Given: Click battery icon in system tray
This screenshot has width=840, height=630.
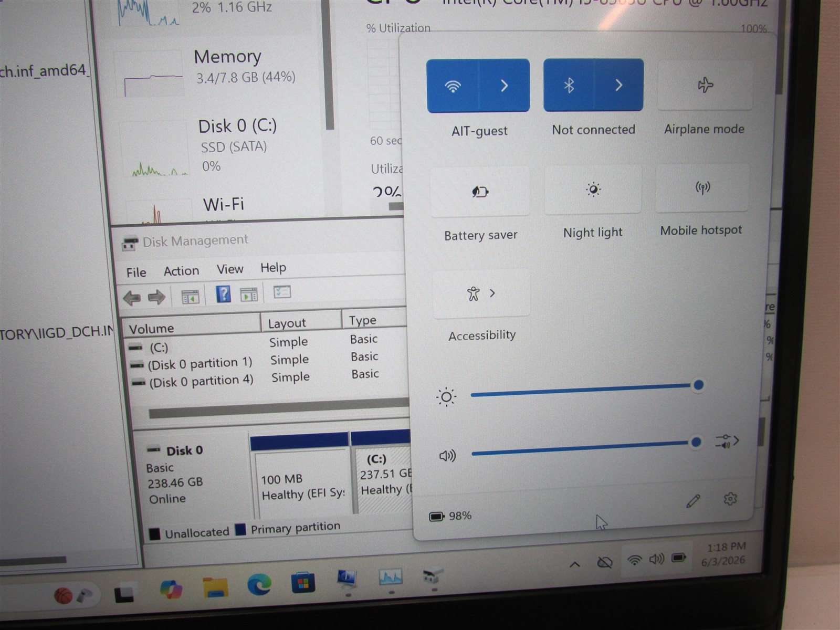Looking at the screenshot, I should [x=679, y=557].
